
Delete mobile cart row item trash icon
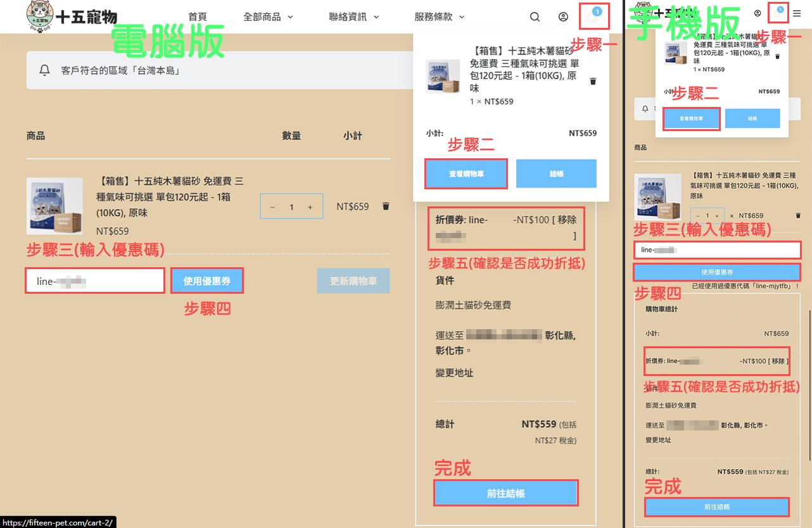(797, 215)
